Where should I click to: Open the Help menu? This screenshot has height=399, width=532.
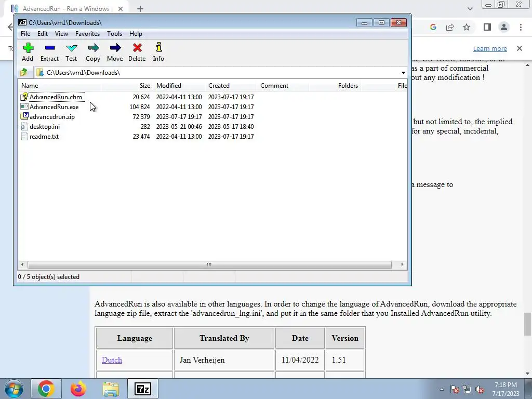click(x=136, y=34)
